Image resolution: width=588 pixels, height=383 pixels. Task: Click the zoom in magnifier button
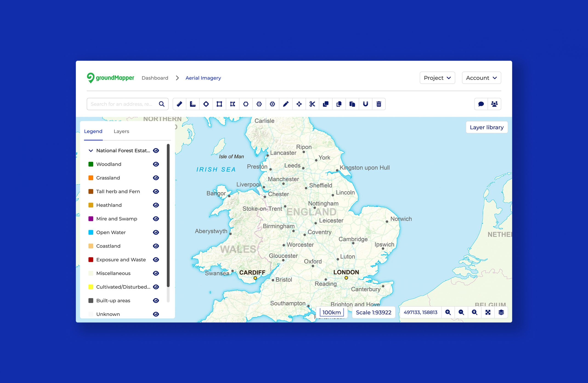448,312
